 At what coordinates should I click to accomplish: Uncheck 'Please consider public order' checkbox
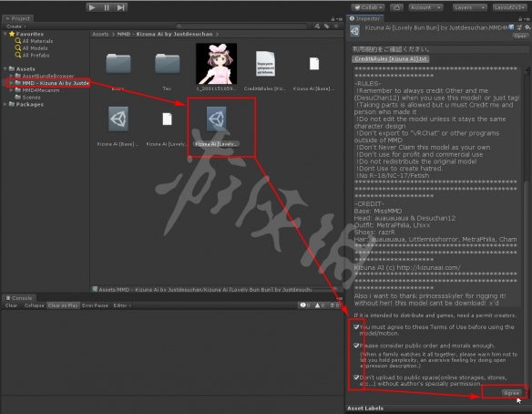tap(356, 346)
